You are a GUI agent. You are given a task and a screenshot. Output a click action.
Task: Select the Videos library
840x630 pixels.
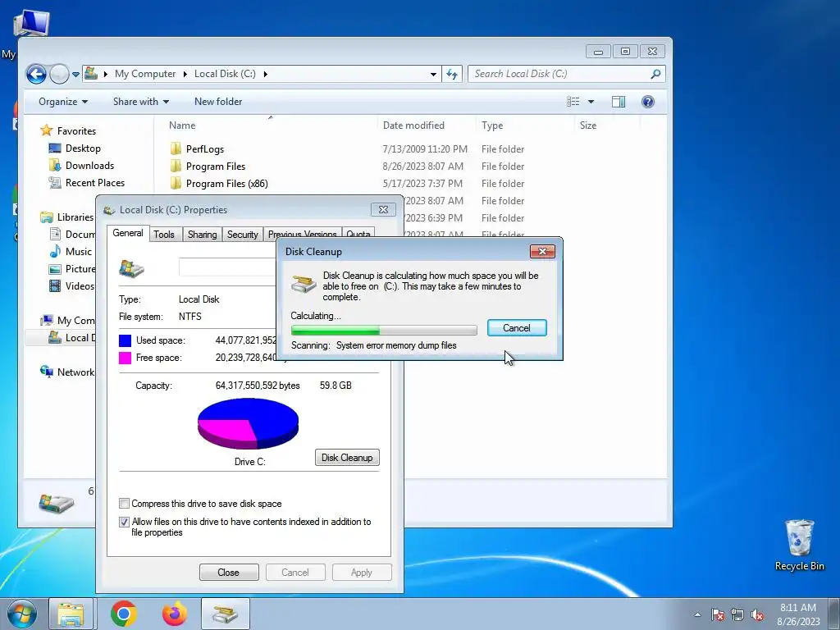tap(80, 286)
